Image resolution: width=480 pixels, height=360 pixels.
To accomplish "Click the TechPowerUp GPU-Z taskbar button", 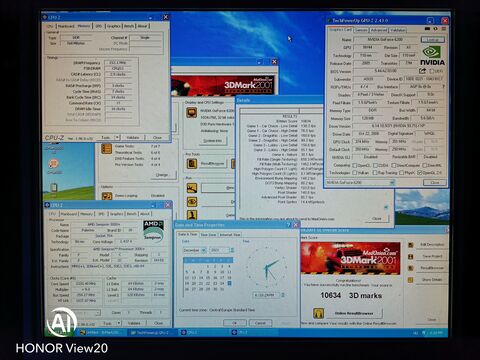I will tap(152, 332).
